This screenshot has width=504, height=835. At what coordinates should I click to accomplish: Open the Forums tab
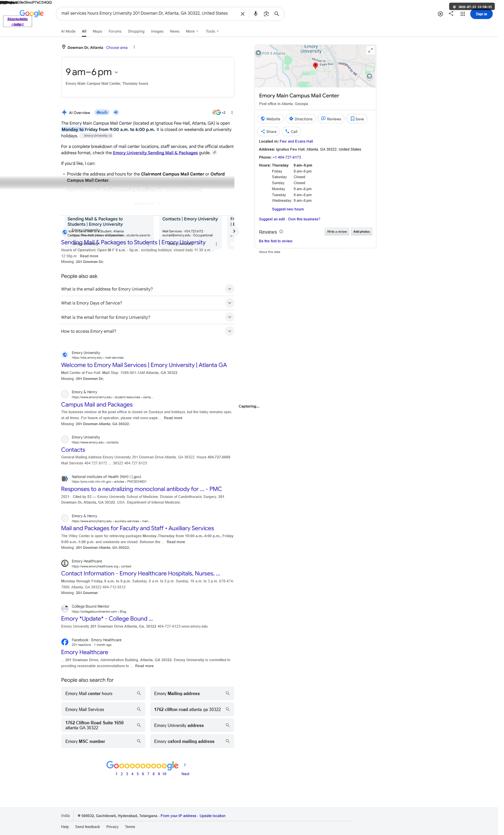115,32
